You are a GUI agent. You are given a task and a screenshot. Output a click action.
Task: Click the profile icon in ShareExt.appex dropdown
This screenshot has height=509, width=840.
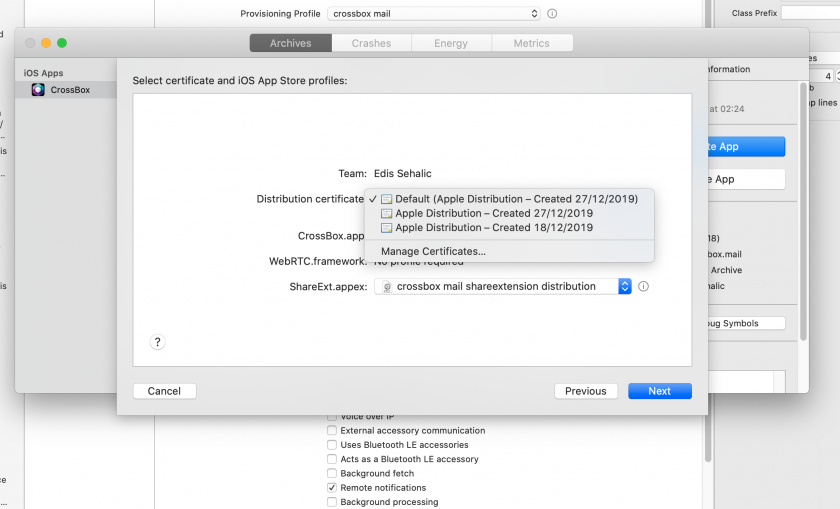coord(387,287)
